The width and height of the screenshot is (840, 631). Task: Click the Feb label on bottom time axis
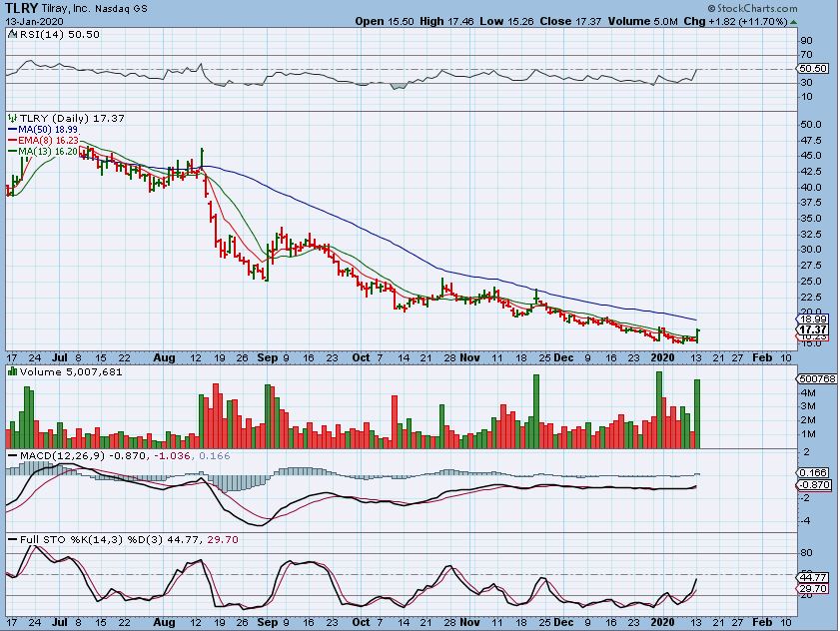[x=762, y=622]
